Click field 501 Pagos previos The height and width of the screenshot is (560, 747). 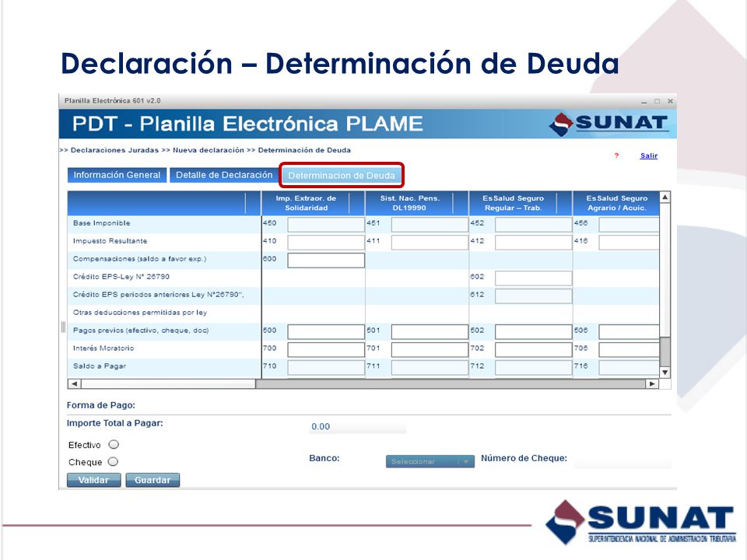coord(430,332)
